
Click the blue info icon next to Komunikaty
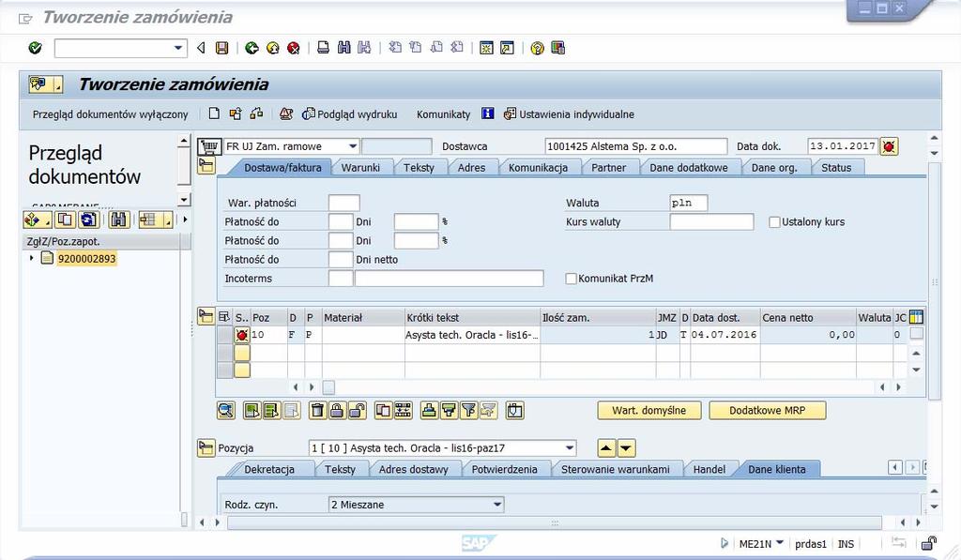[x=487, y=114]
